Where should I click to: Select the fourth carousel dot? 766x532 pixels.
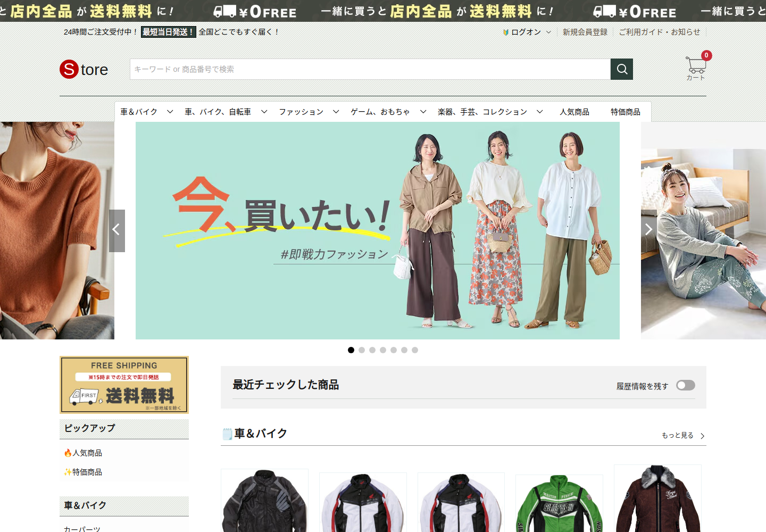(383, 350)
